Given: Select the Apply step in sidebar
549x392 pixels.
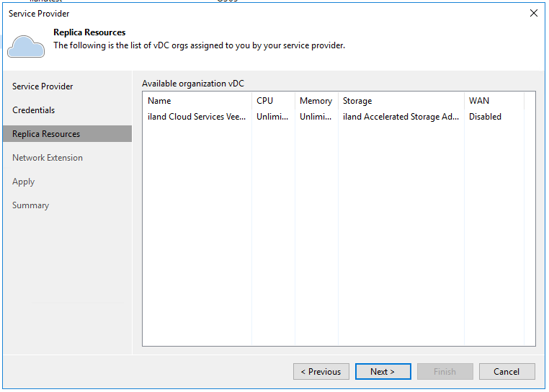Looking at the screenshot, I should point(24,182).
